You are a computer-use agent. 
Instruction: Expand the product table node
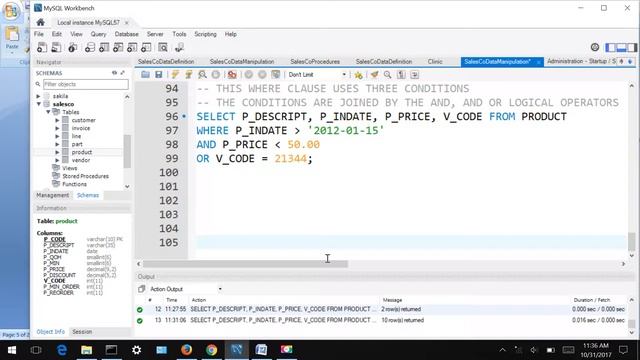(57, 152)
